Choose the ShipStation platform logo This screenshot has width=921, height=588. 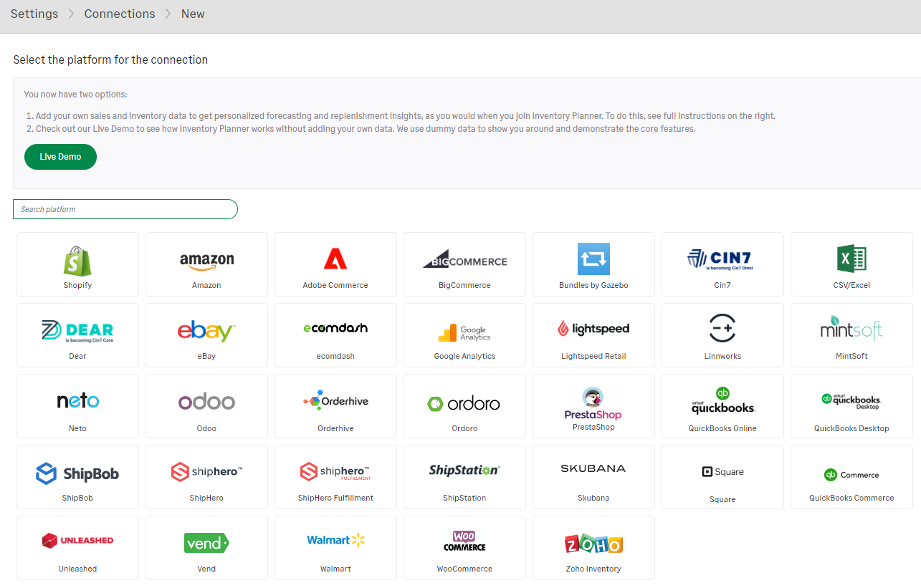464,470
